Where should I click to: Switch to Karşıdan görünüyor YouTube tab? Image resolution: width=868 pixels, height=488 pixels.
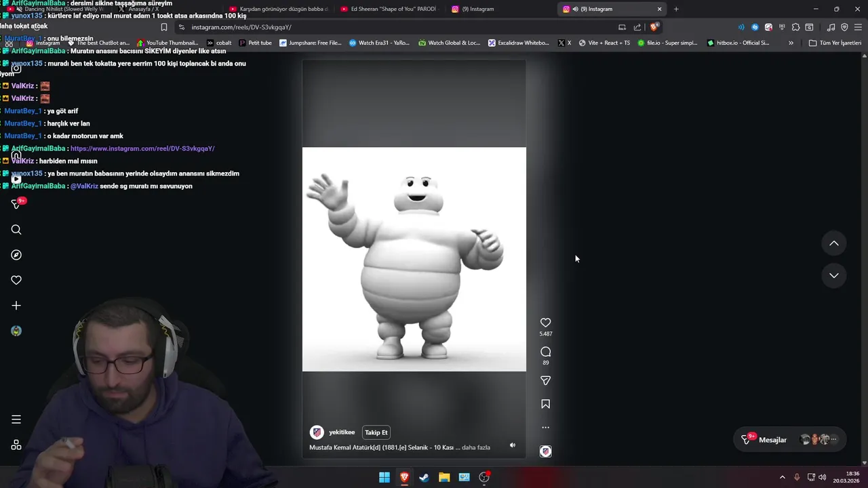point(278,9)
